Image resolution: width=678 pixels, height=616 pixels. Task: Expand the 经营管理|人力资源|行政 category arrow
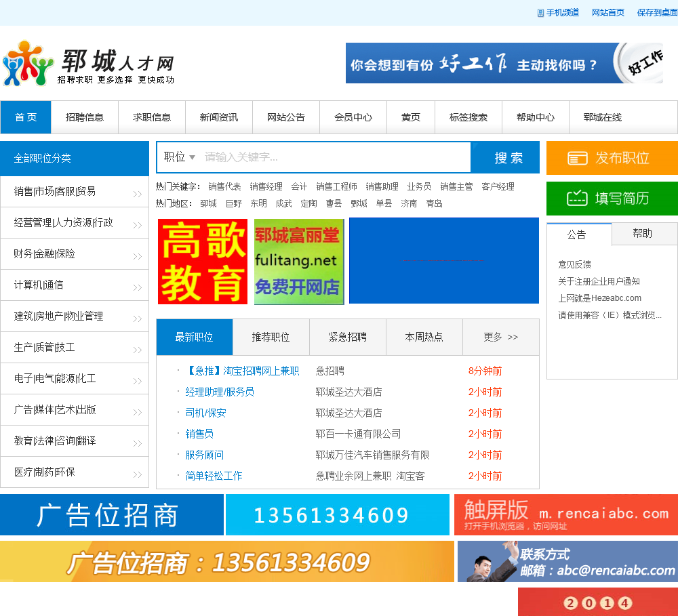pos(138,225)
